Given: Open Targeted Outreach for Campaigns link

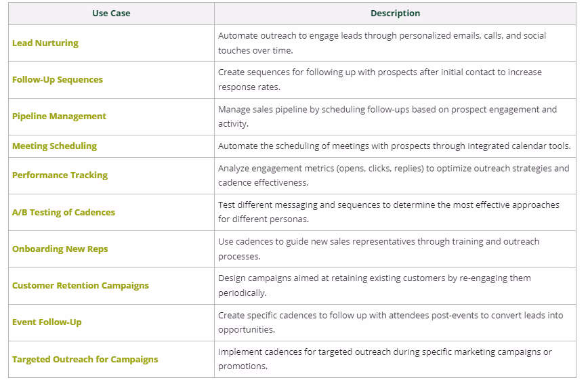Looking at the screenshot, I should [85, 360].
